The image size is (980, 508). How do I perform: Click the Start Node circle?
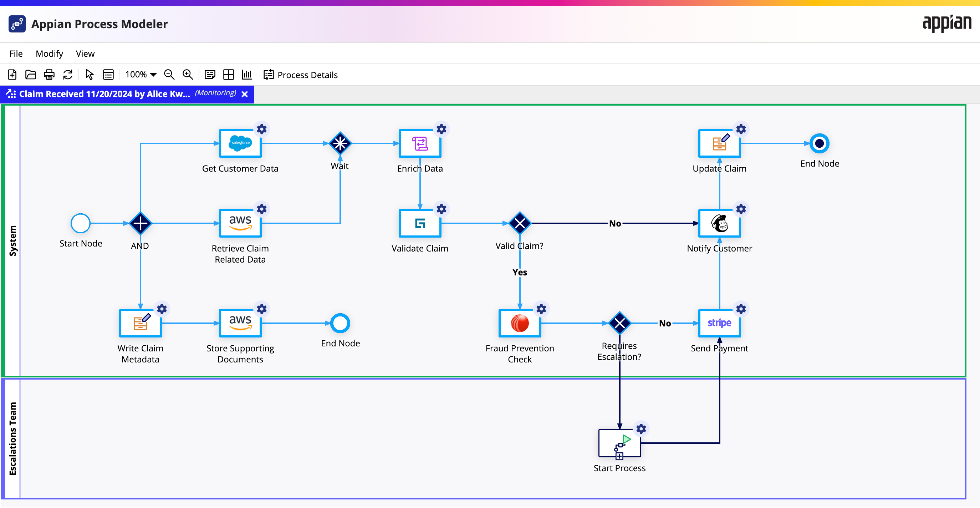[81, 223]
